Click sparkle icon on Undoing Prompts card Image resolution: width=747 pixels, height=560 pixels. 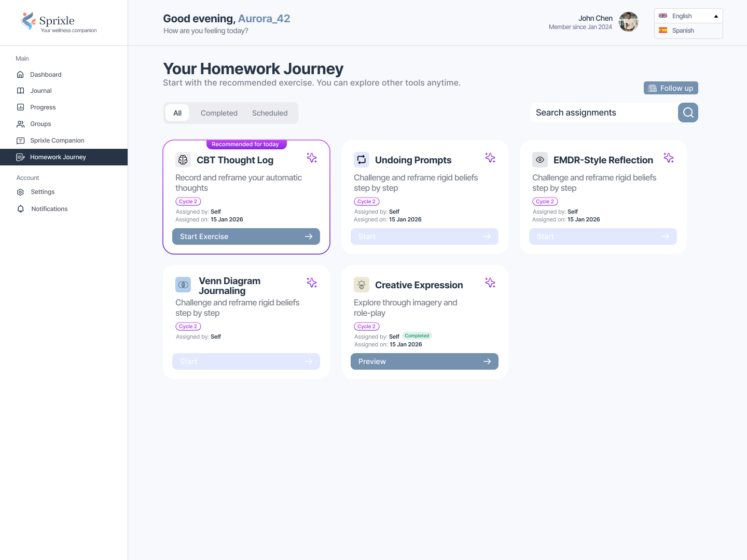[x=490, y=158]
